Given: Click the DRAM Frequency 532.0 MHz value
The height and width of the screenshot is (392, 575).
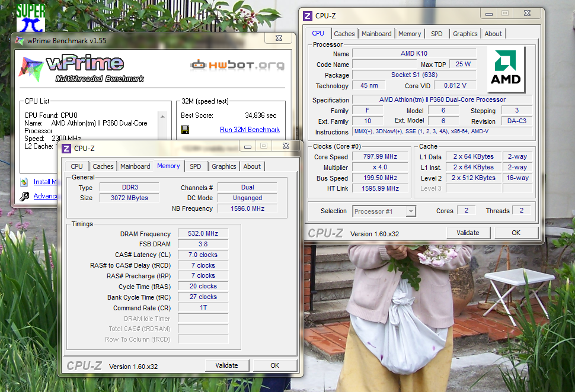Looking at the screenshot, I should (x=203, y=233).
